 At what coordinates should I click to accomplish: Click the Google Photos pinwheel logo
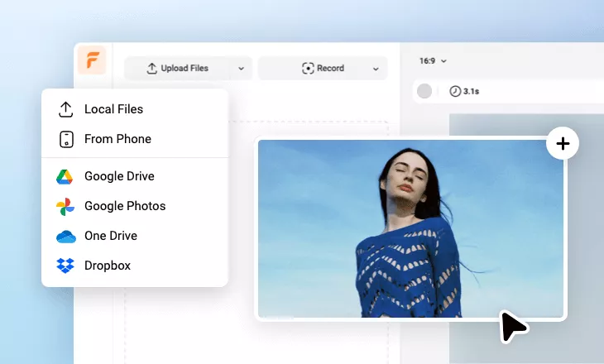pos(65,207)
